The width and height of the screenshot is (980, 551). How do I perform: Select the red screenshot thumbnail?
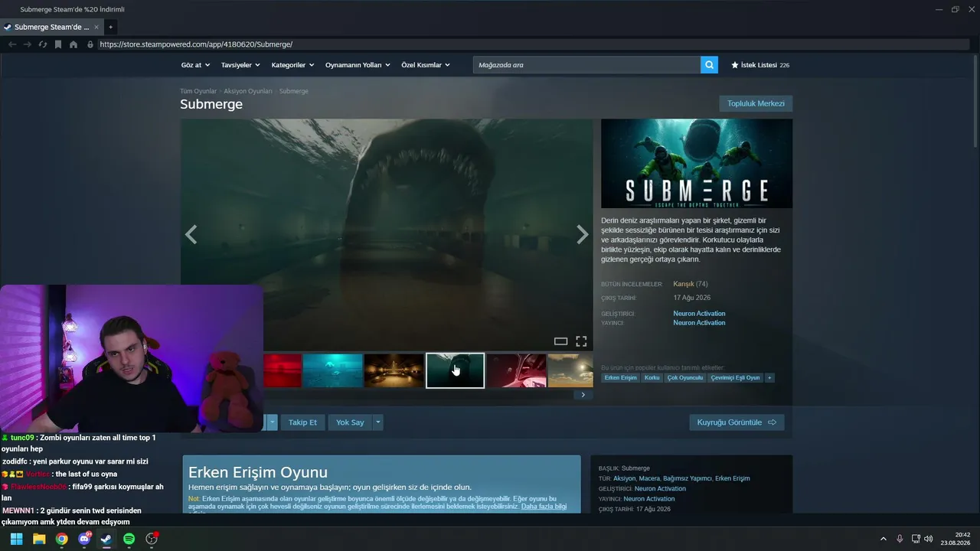click(283, 370)
